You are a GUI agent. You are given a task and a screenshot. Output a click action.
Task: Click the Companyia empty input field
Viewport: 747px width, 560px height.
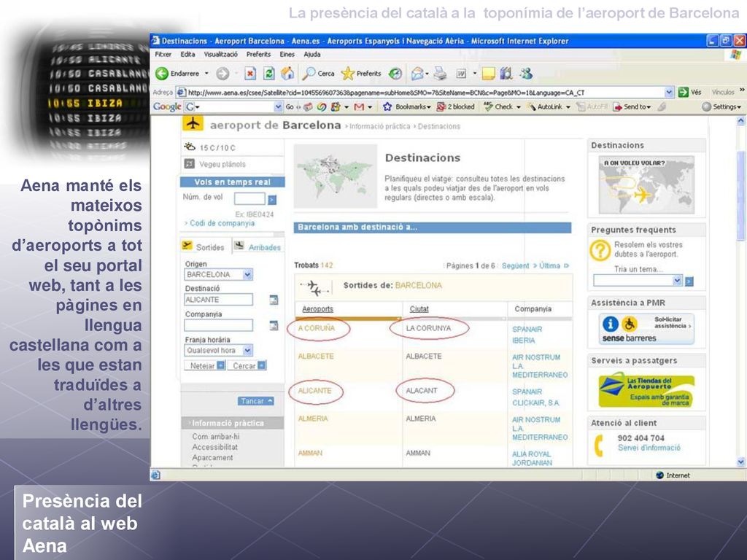coord(219,325)
